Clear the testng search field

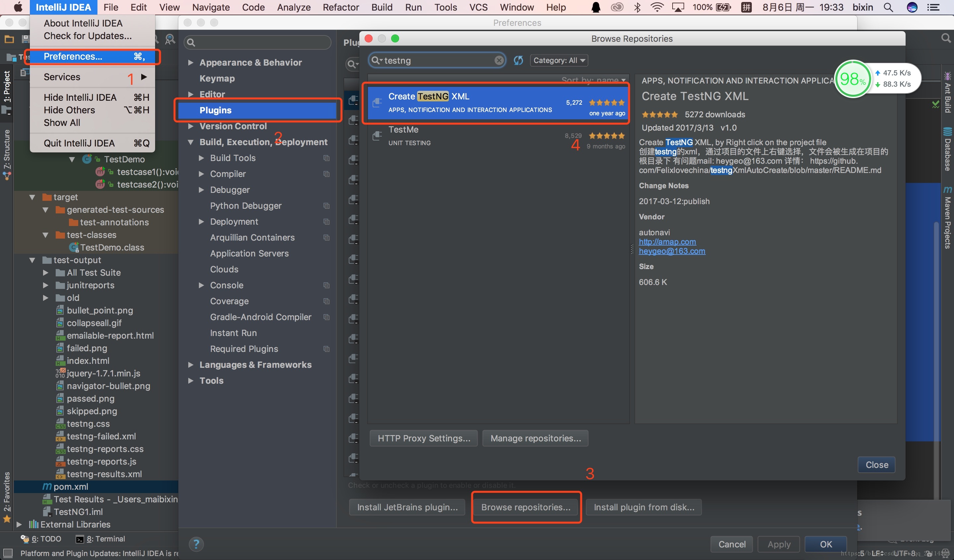(499, 60)
